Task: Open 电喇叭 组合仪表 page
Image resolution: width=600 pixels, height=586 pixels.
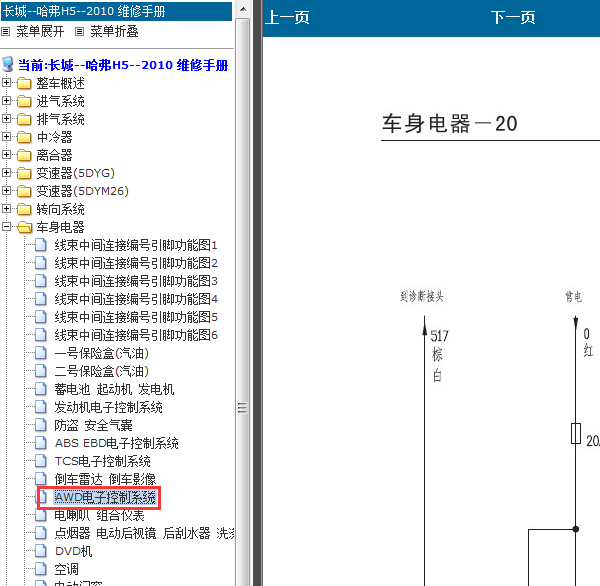Action: click(x=99, y=515)
